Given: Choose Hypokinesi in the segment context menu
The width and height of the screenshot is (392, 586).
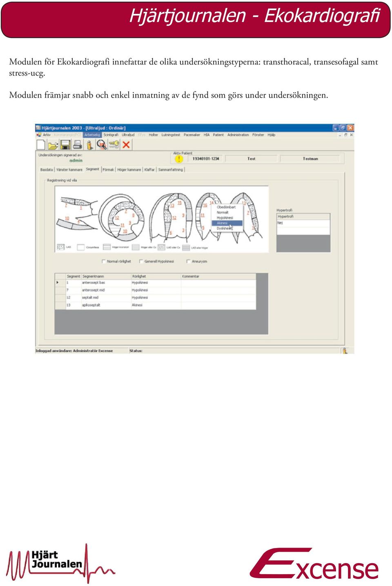Looking at the screenshot, I should (x=227, y=218).
